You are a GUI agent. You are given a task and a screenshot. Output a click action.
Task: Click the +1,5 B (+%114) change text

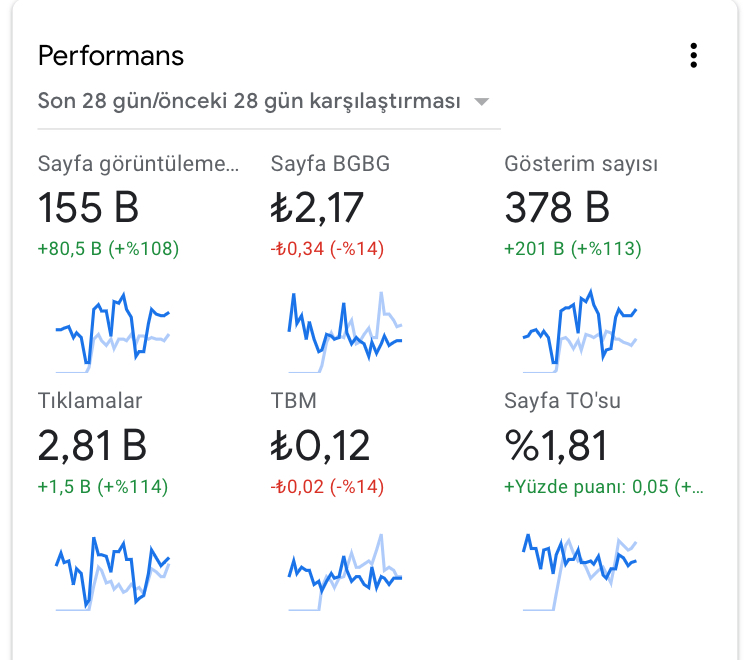click(x=103, y=486)
